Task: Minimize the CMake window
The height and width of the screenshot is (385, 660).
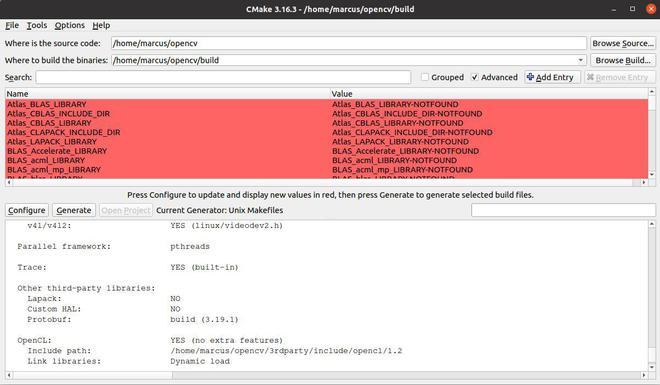Action: pos(614,9)
